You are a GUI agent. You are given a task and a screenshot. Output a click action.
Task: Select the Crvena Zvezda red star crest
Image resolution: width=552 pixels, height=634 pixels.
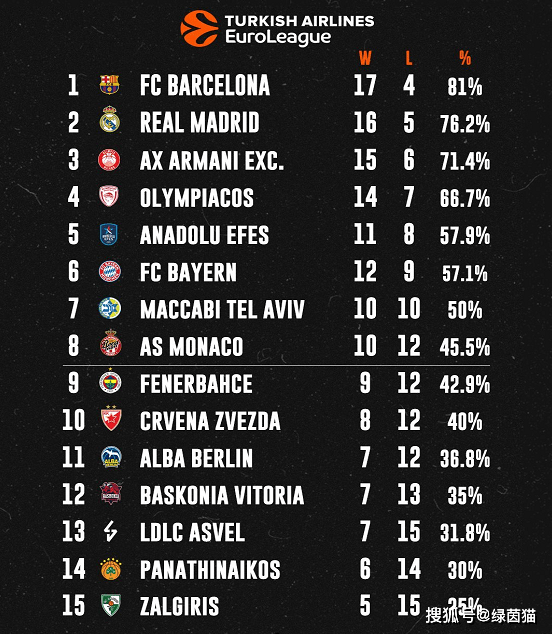(111, 418)
